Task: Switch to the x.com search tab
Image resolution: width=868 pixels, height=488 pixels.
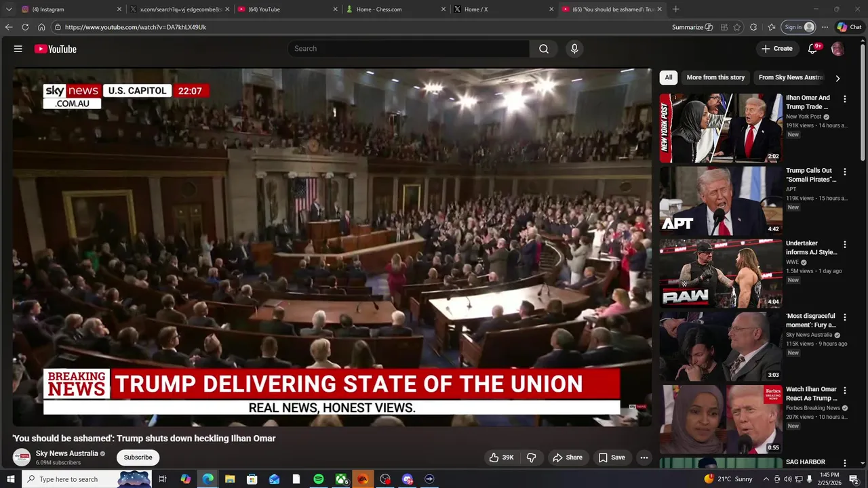Action: pyautogui.click(x=180, y=9)
